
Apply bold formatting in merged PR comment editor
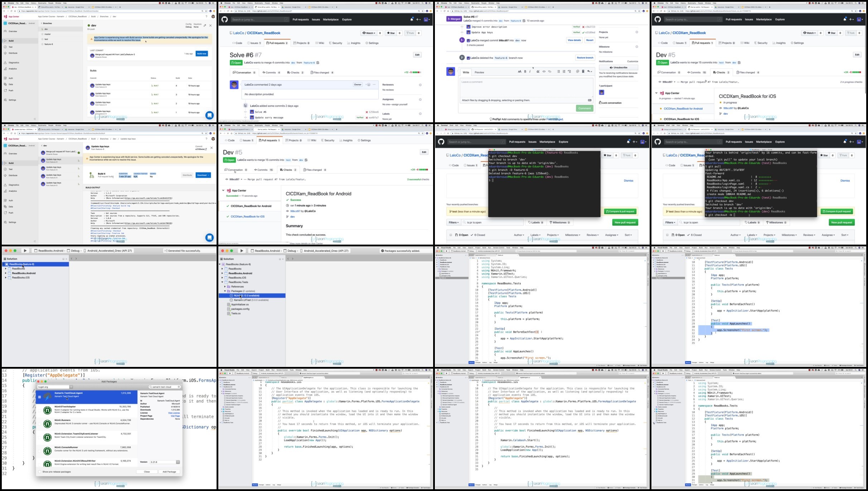click(x=525, y=72)
